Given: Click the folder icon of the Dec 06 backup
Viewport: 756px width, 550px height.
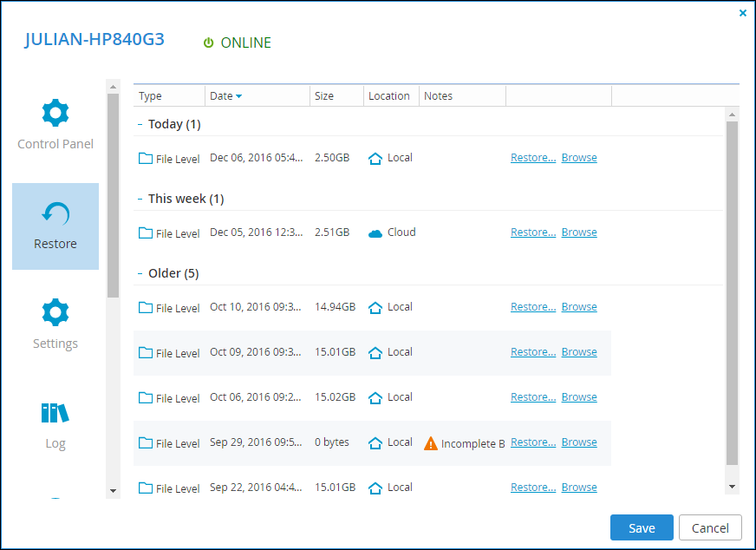Looking at the screenshot, I should [145, 158].
